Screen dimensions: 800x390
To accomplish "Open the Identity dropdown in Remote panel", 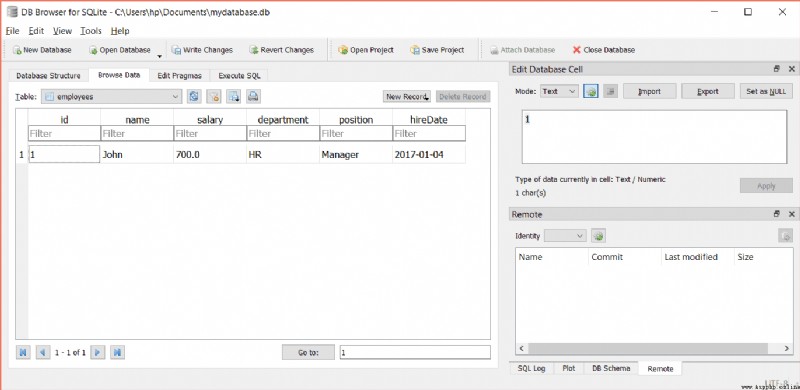I will coord(565,236).
